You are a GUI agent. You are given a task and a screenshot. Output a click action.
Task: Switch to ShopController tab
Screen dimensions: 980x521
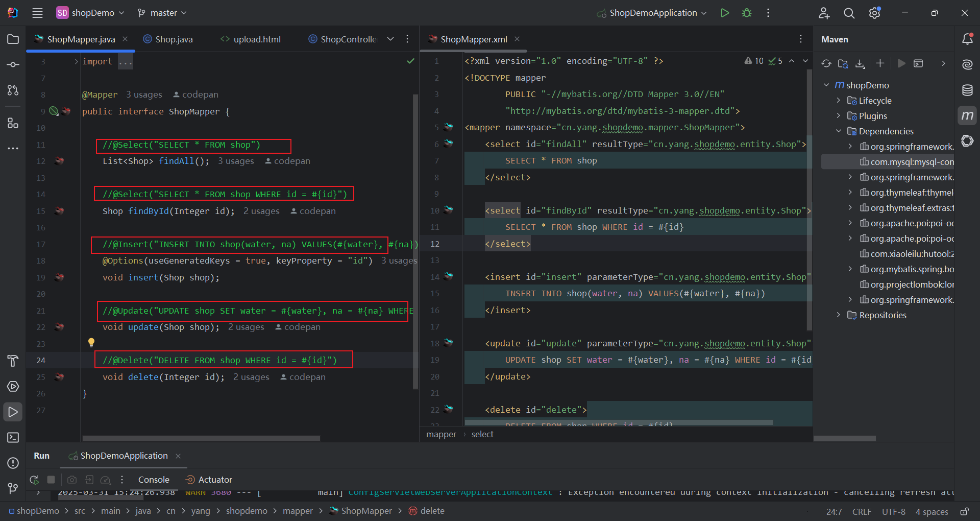pos(342,39)
